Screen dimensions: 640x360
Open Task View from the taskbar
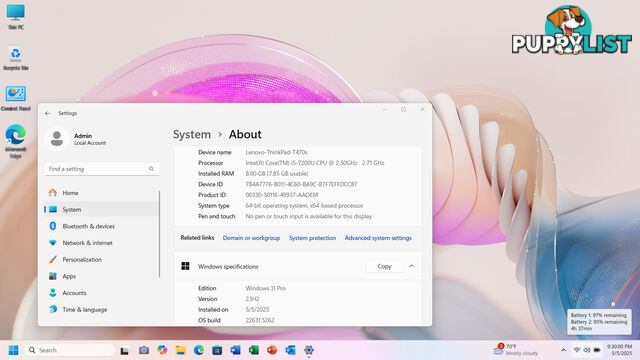coord(124,350)
